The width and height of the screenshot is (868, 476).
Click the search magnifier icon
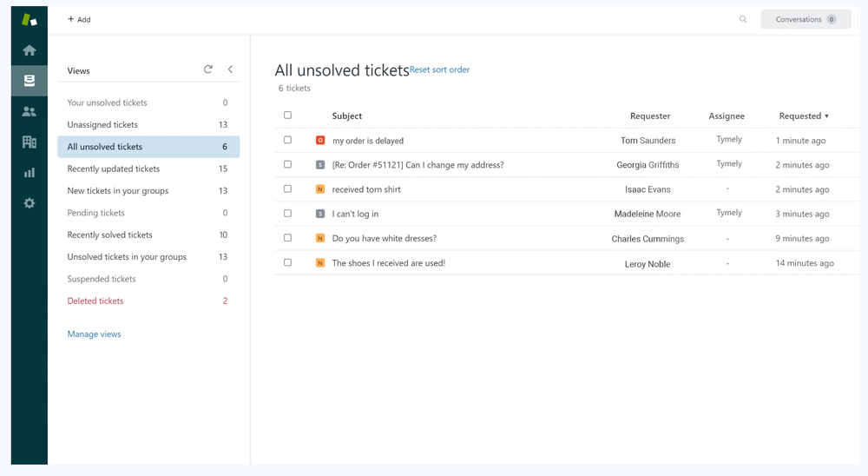pyautogui.click(x=743, y=19)
